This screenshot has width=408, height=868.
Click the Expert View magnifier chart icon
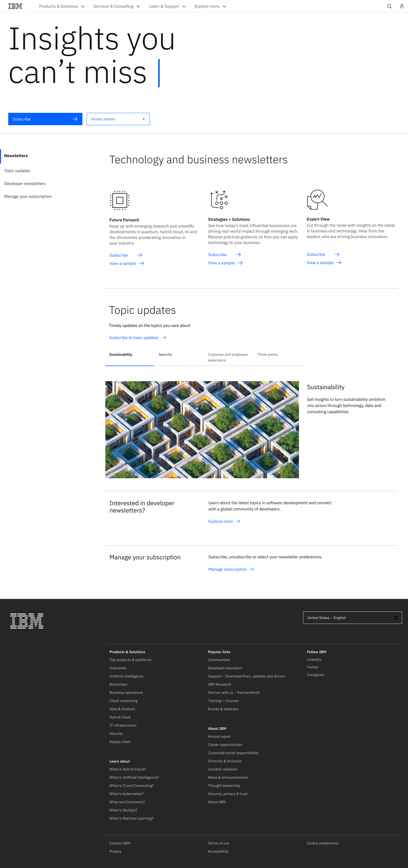click(x=317, y=199)
